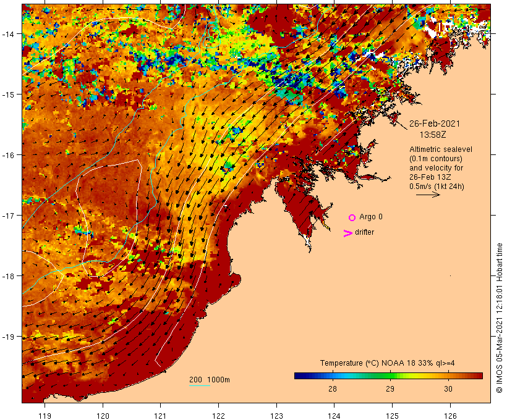Click the '-16' latitude axis label

7,155
